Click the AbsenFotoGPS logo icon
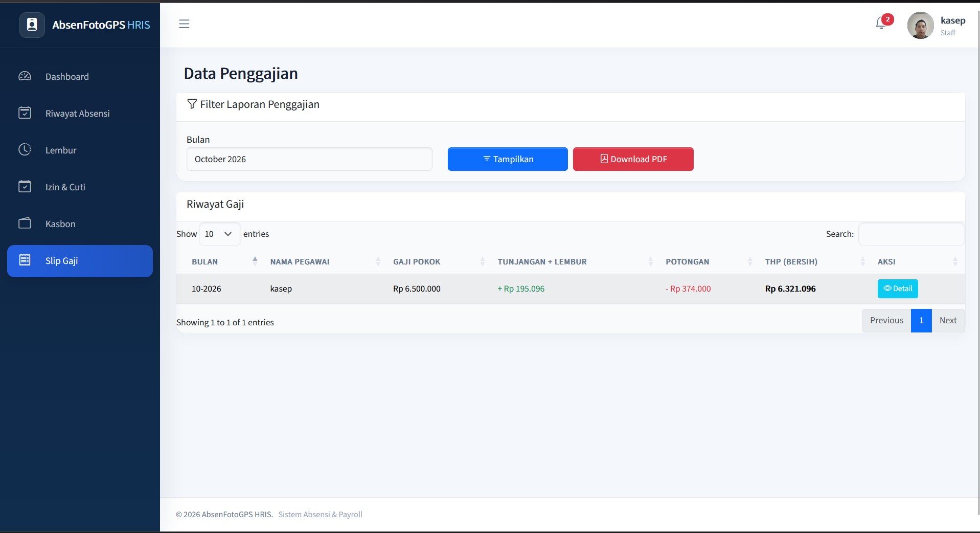The height and width of the screenshot is (533, 980). (32, 25)
